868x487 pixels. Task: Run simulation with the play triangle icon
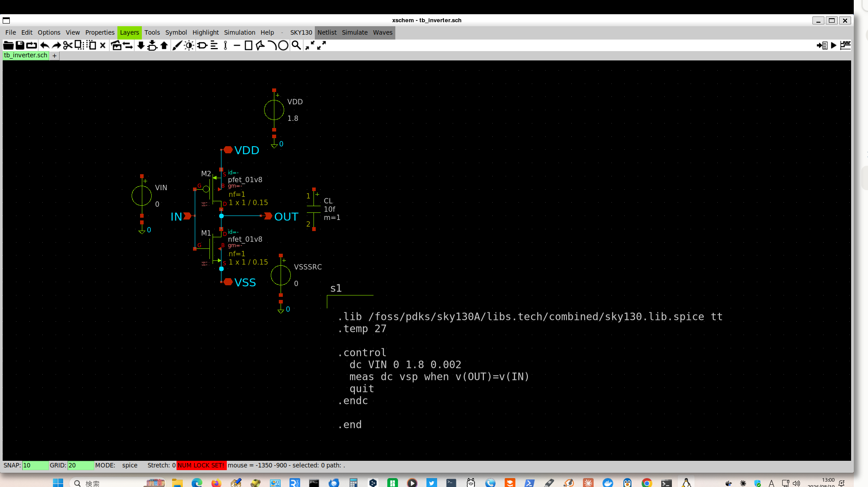(834, 45)
